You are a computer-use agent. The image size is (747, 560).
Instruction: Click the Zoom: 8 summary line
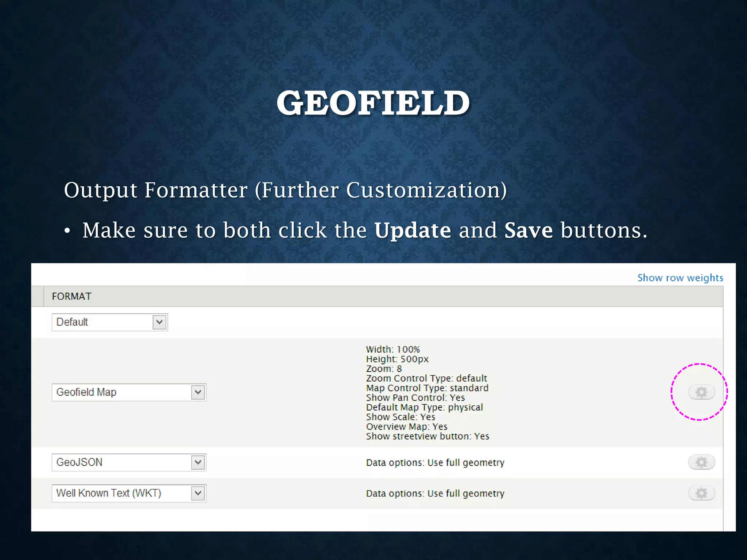tap(384, 369)
